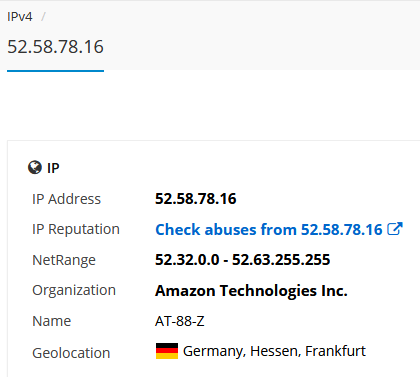The height and width of the screenshot is (377, 420).
Task: Click the NetRange field label
Action: (x=64, y=260)
